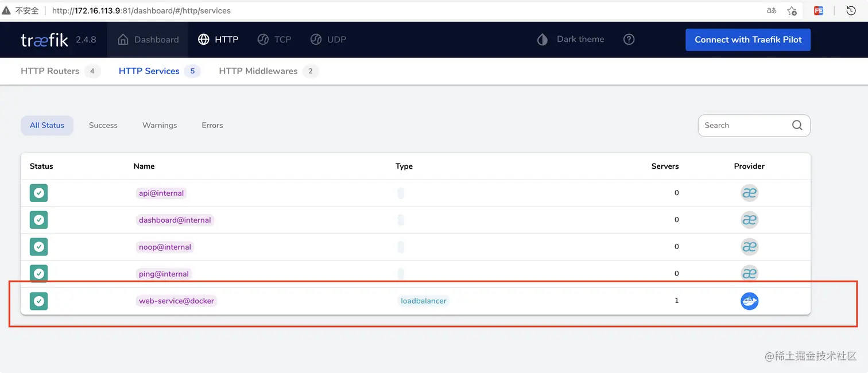
Task: Select the All Status filter
Action: click(x=47, y=125)
